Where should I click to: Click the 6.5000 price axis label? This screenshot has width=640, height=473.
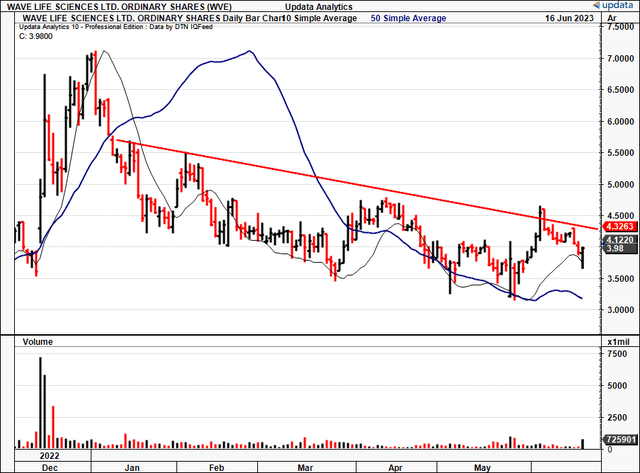click(621, 90)
